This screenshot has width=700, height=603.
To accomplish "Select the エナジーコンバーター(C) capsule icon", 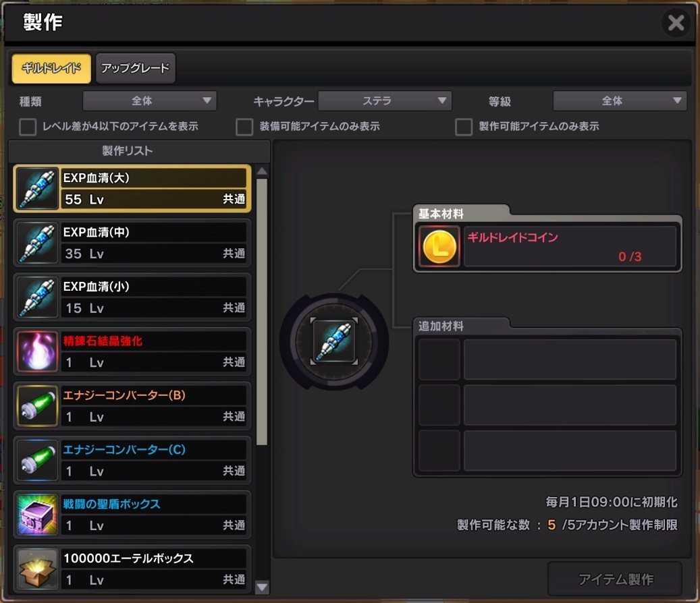I will [x=38, y=461].
